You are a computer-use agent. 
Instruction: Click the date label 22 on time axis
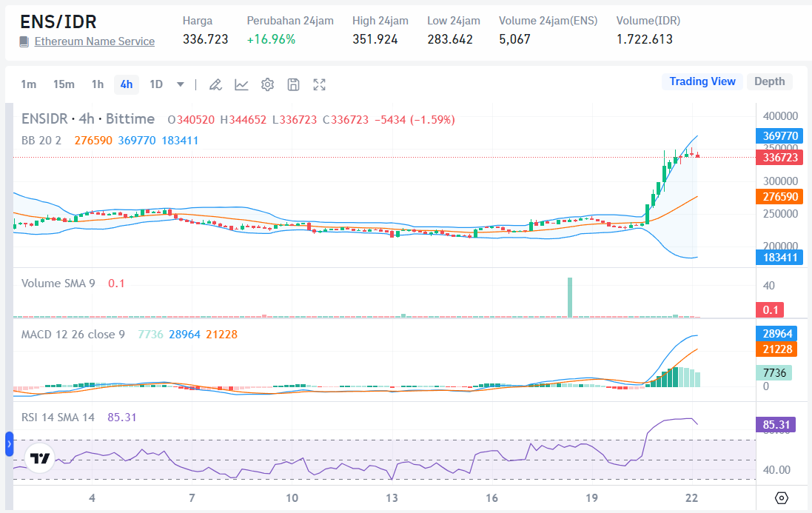pyautogui.click(x=691, y=498)
